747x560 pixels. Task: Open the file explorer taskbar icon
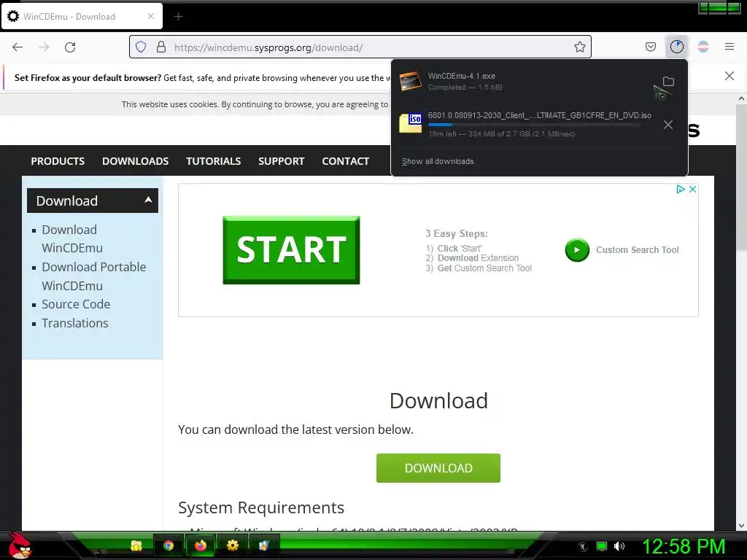136,545
